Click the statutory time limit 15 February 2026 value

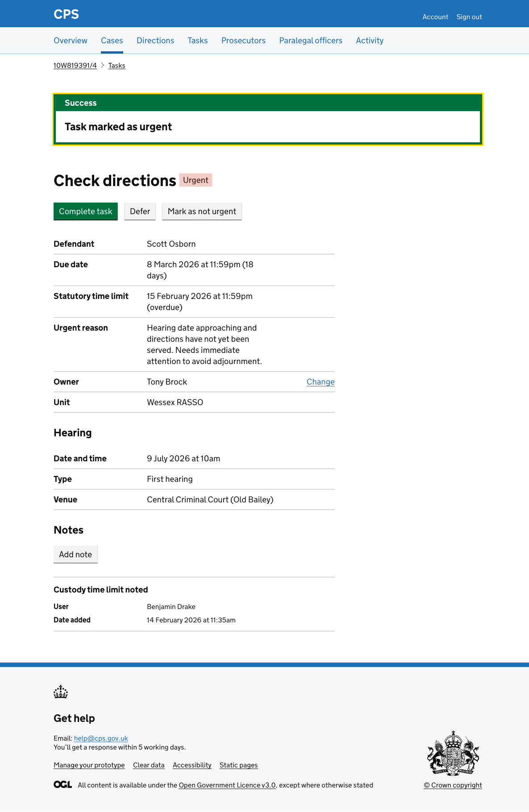click(200, 302)
